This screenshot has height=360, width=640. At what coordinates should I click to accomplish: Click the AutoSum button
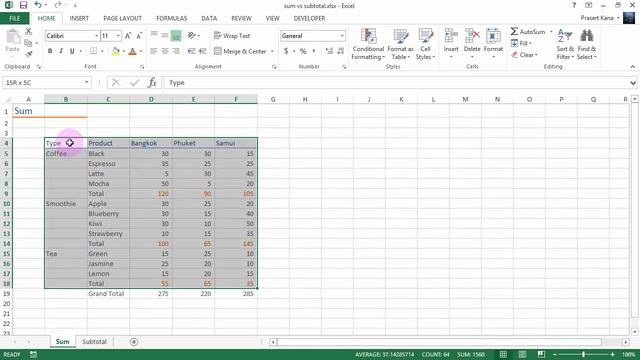527,31
